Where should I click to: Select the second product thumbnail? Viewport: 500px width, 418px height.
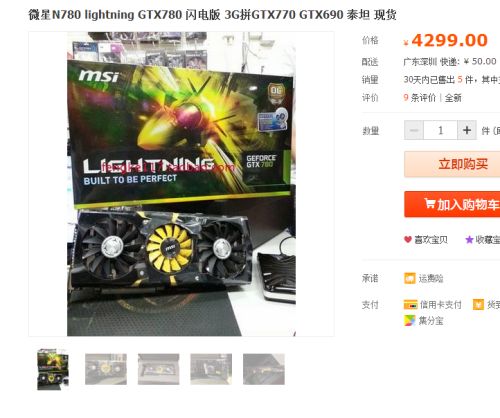point(106,369)
